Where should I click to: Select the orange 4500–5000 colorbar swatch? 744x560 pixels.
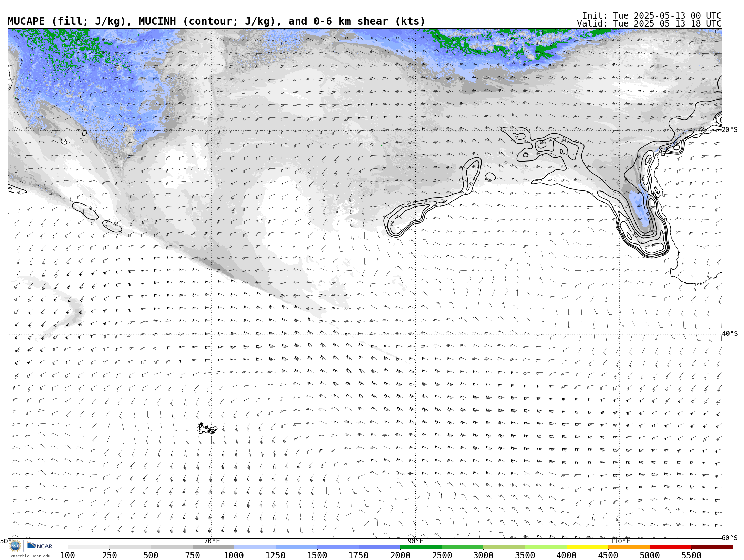pyautogui.click(x=629, y=547)
